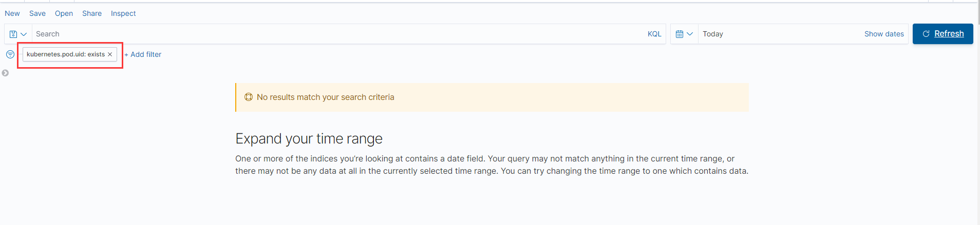This screenshot has height=225, width=980.
Task: Switch query language via KQL
Action: coord(654,34)
